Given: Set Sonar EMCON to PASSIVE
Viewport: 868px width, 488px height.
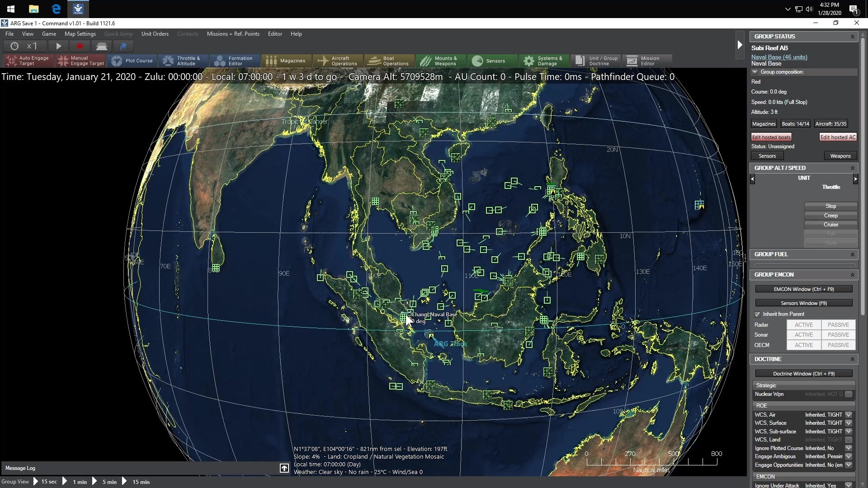Looking at the screenshot, I should tap(839, 335).
